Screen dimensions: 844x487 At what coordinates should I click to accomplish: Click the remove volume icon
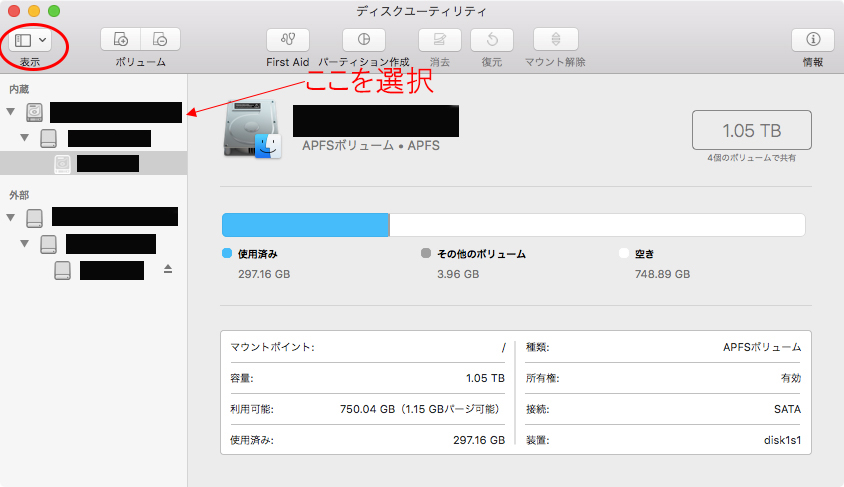coord(160,39)
